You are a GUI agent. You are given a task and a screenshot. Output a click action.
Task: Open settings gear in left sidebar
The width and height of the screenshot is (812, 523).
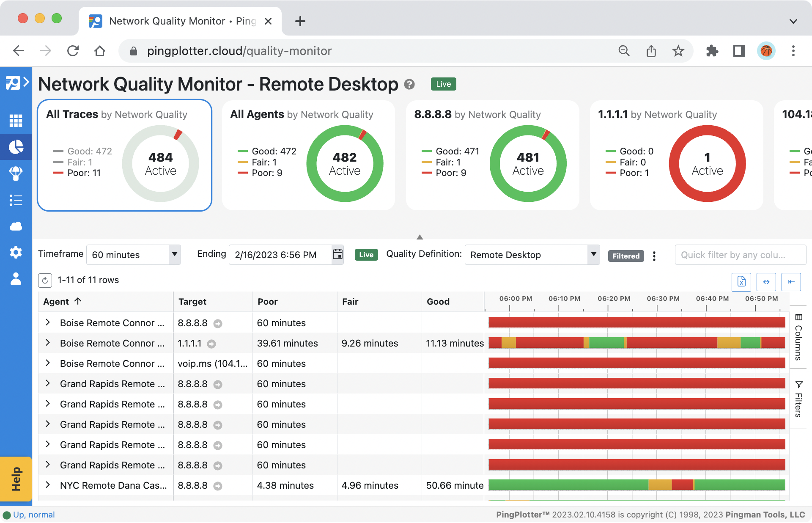16,253
